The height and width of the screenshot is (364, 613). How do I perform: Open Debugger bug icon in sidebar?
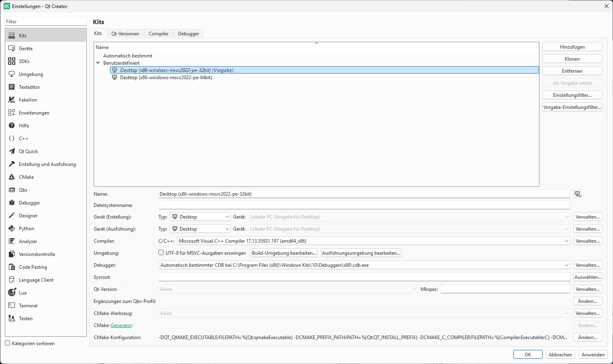(12, 202)
